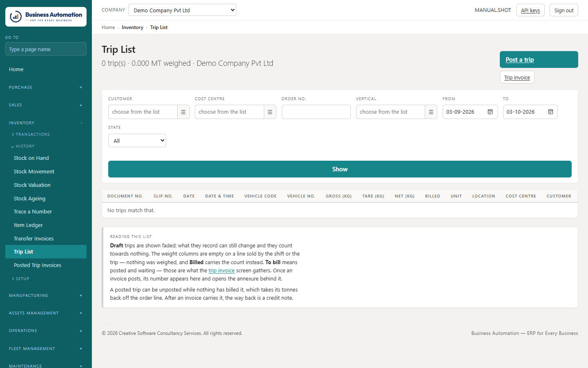Open the To date calendar icon

click(x=550, y=112)
